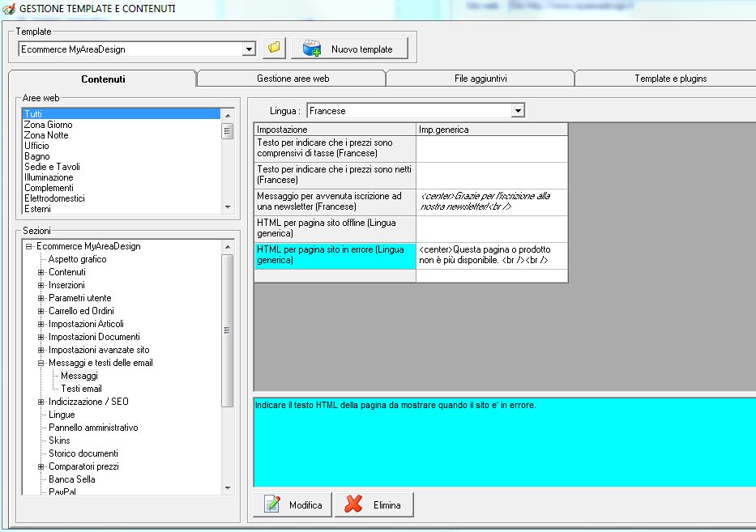Click the Grazie per l'iscrizione newsletter value cell
756x532 pixels.
pos(492,202)
